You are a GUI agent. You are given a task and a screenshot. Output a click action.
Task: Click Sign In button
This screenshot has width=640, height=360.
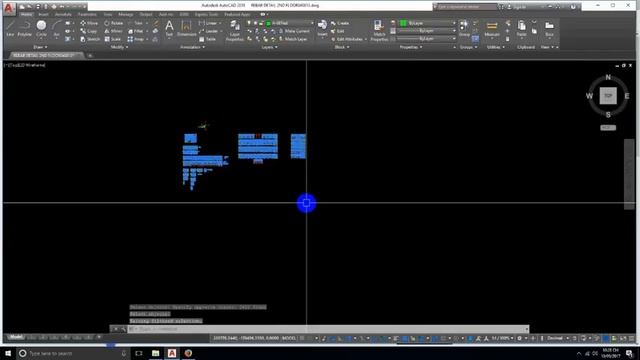pos(516,7)
